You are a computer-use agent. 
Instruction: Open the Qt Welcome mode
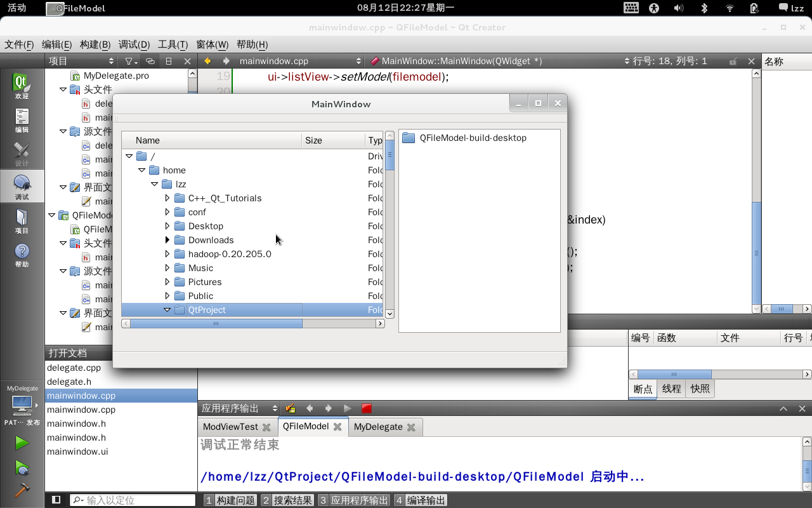coord(22,86)
